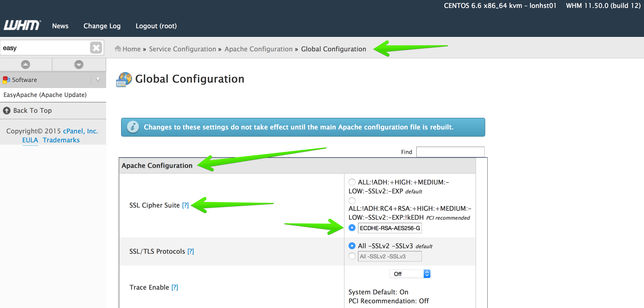Open SSL Cipher Suite help [?] link
This screenshot has width=644, height=308.
(x=185, y=205)
